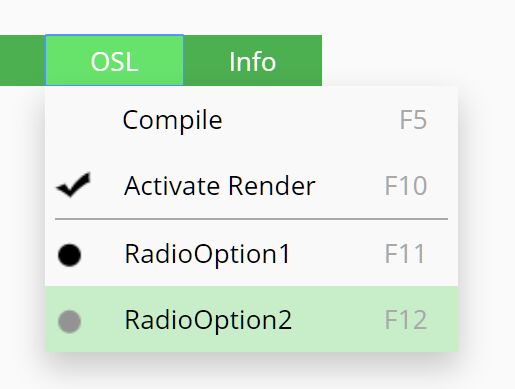Click blank background above the green menu bar

point(257,17)
